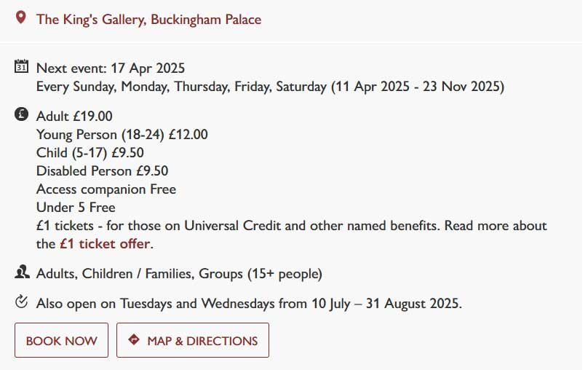This screenshot has width=588, height=370.
Task: Click the Tuesdays and Wednesdays opening note
Action: click(248, 302)
